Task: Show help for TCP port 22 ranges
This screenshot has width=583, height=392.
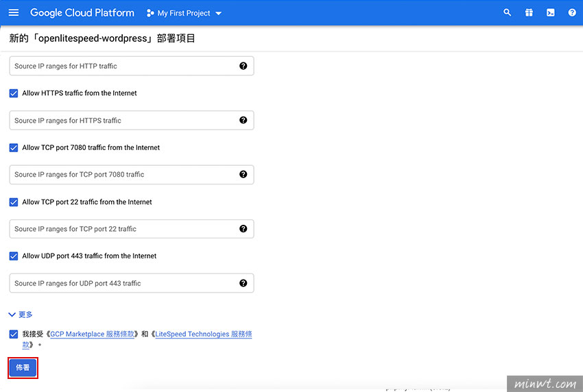Action: [x=243, y=228]
